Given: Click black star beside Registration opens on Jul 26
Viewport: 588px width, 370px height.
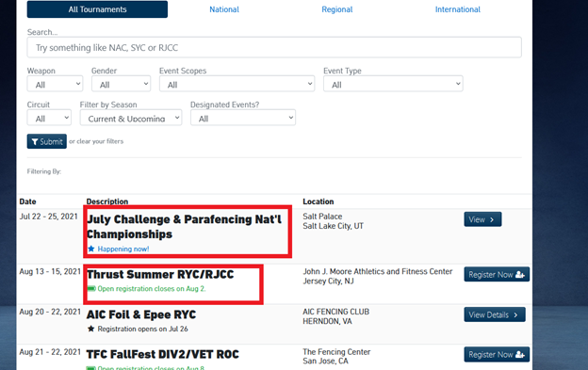Looking at the screenshot, I should point(90,329).
